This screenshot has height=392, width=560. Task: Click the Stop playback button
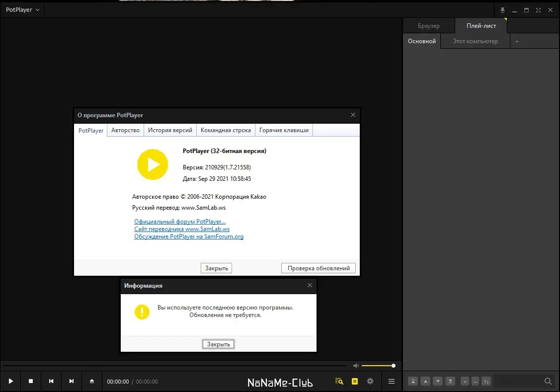coord(31,381)
